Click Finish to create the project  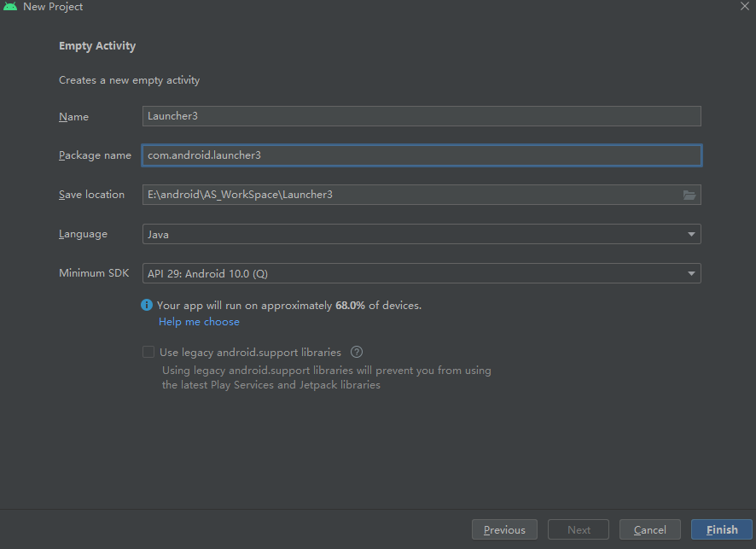[721, 529]
